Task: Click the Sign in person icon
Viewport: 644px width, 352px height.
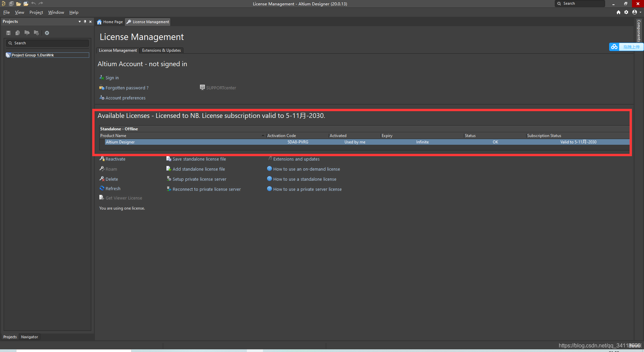Action: pos(102,78)
